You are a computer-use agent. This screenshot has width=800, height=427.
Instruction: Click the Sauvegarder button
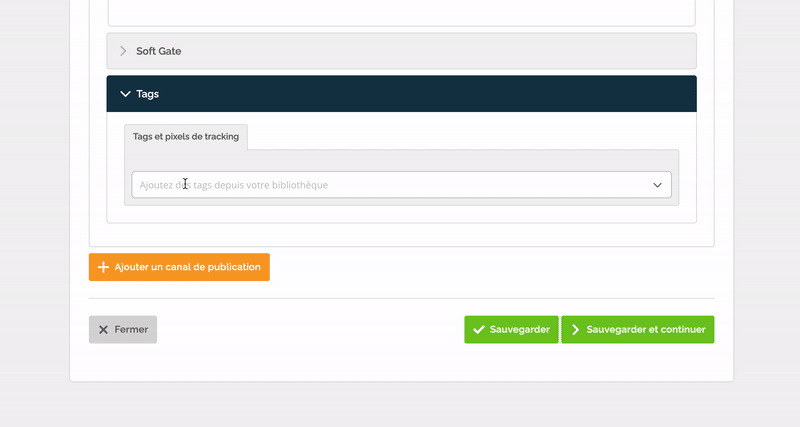tap(511, 330)
